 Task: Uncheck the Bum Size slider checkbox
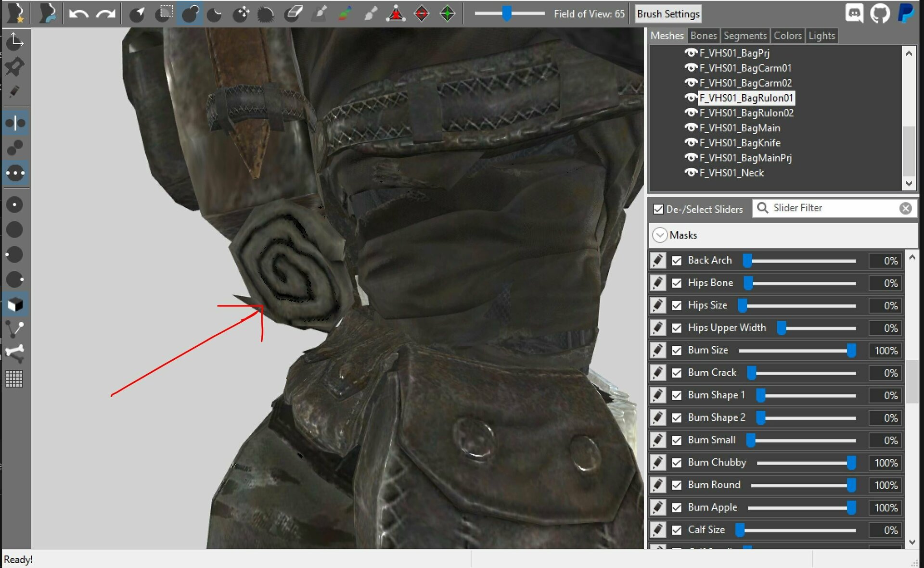pyautogui.click(x=677, y=351)
